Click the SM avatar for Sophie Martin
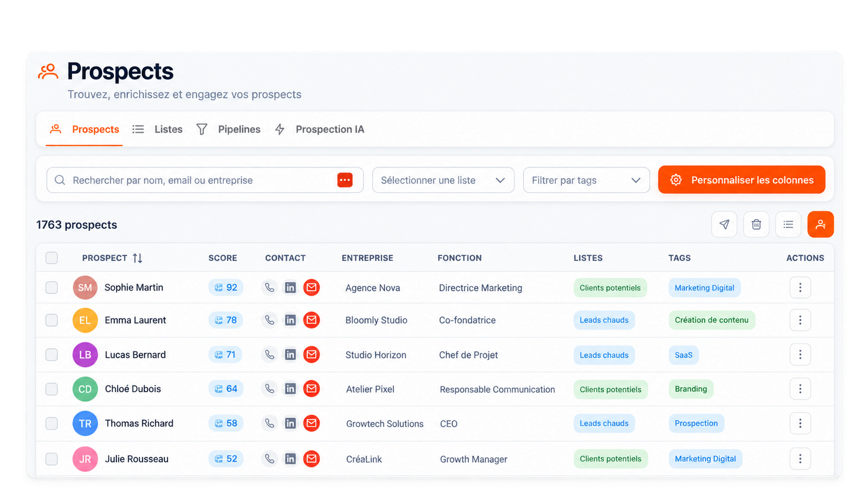Screen dimensions: 868x489 (85, 287)
